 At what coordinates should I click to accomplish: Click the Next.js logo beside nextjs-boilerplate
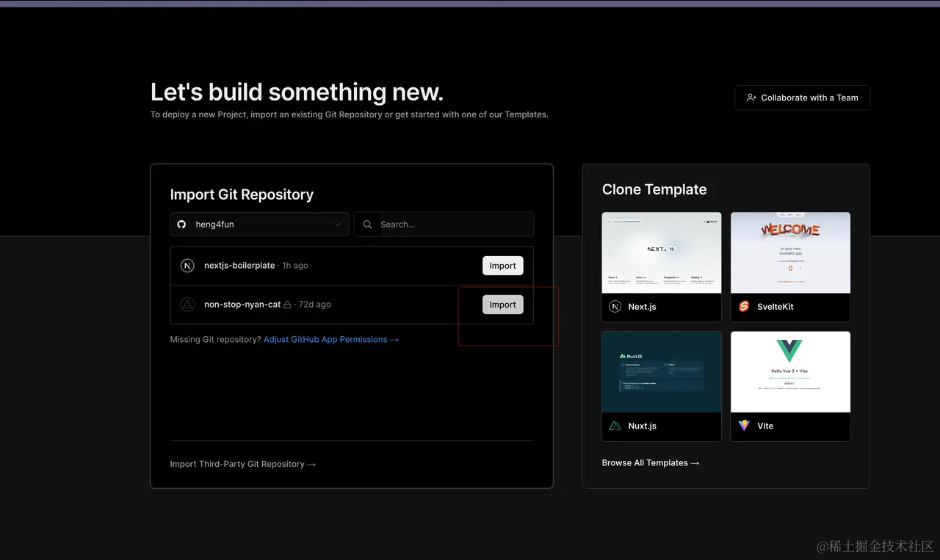click(x=187, y=266)
